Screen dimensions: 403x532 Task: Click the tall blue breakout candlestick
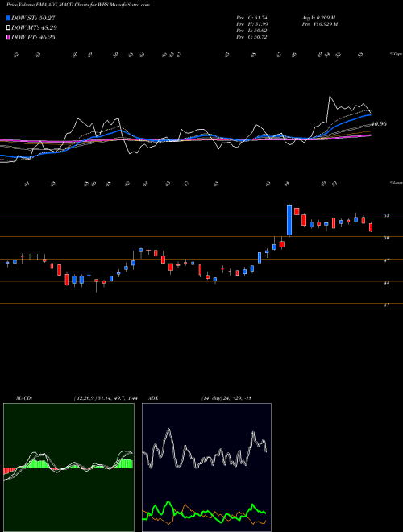click(289, 220)
